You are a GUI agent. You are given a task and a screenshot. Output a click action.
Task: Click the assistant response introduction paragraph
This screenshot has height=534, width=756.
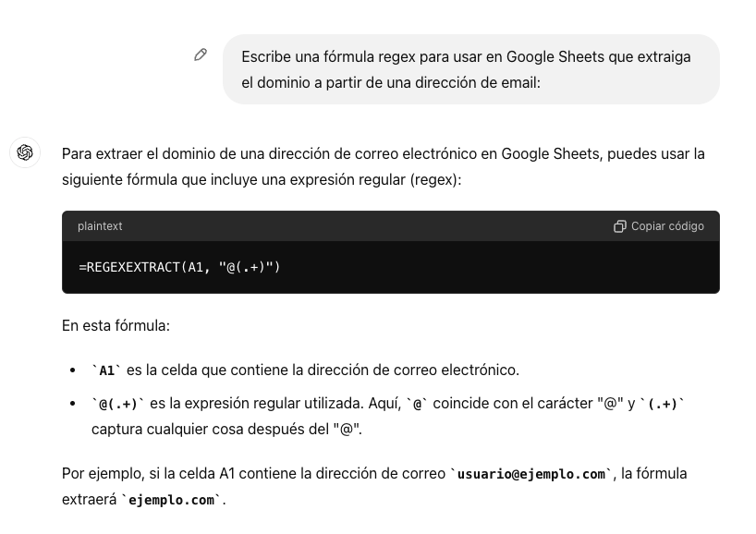pyautogui.click(x=383, y=166)
